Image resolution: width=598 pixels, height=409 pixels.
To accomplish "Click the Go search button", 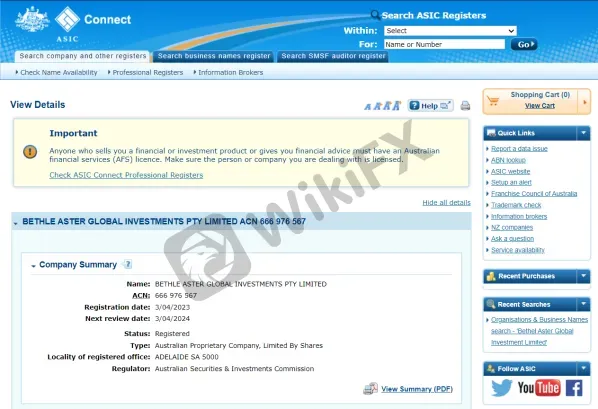I will [524, 44].
